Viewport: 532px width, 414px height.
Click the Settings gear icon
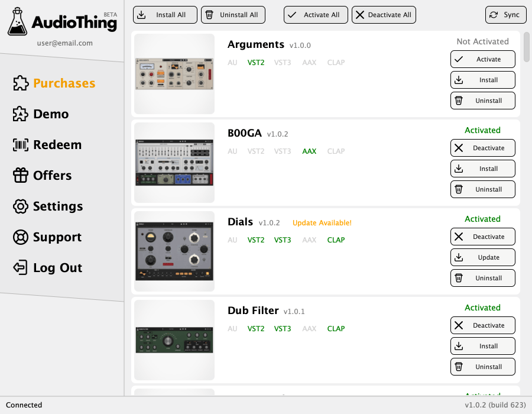pos(21,206)
